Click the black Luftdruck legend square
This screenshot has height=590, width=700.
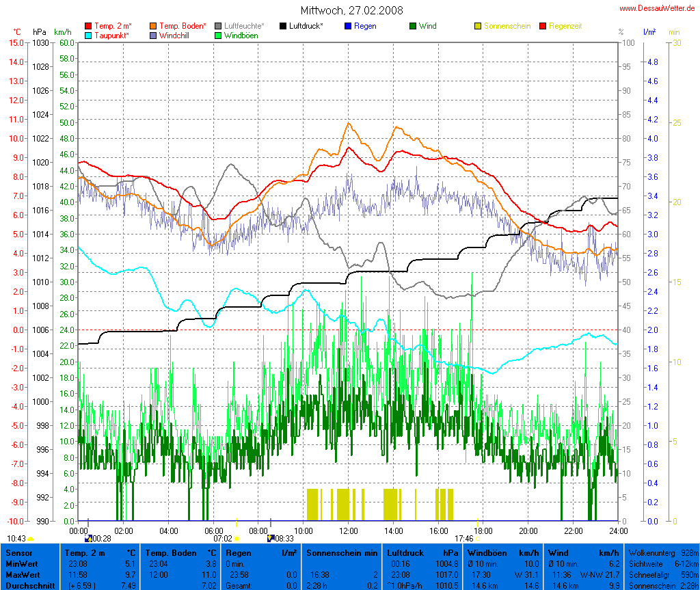(283, 26)
